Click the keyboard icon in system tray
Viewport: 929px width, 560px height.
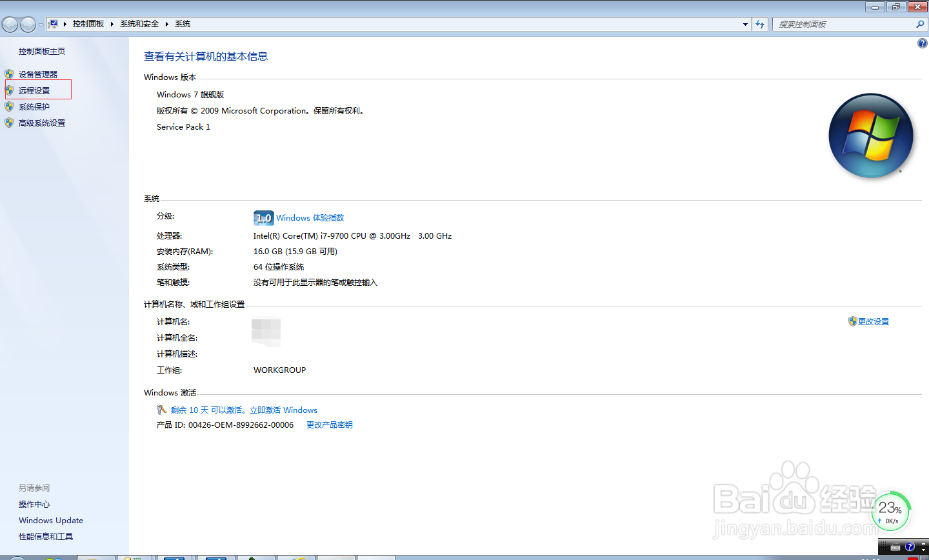tap(895, 547)
